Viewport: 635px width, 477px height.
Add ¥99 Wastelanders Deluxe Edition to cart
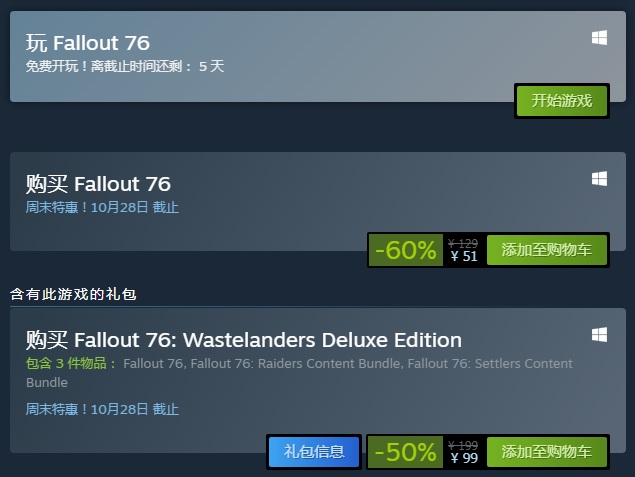[x=547, y=452]
